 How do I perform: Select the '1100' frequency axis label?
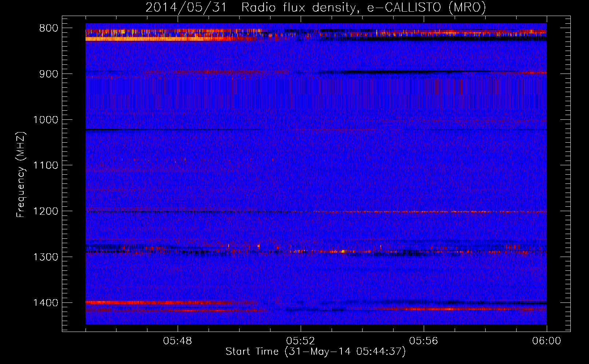(46, 166)
